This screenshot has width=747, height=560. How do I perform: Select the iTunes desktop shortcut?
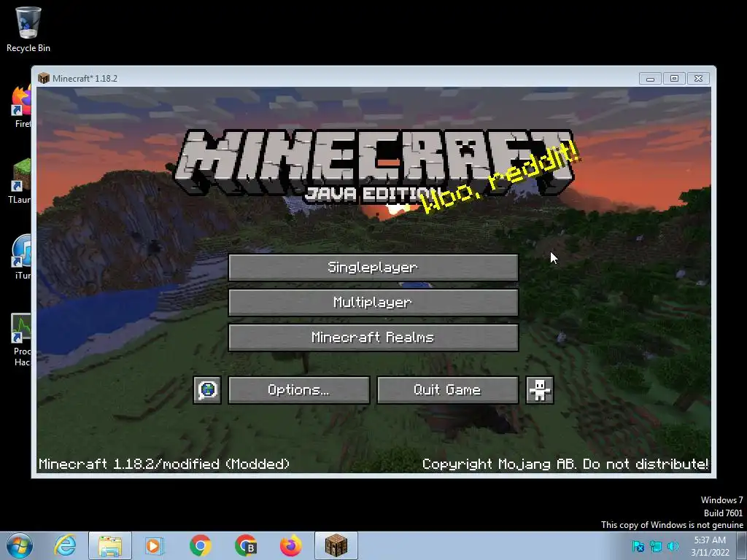pyautogui.click(x=22, y=257)
